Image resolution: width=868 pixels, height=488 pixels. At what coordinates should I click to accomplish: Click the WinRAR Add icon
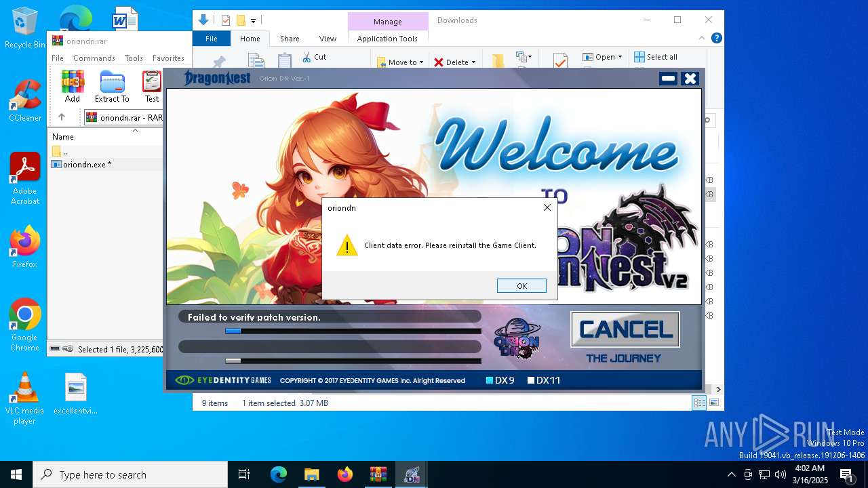tap(73, 86)
